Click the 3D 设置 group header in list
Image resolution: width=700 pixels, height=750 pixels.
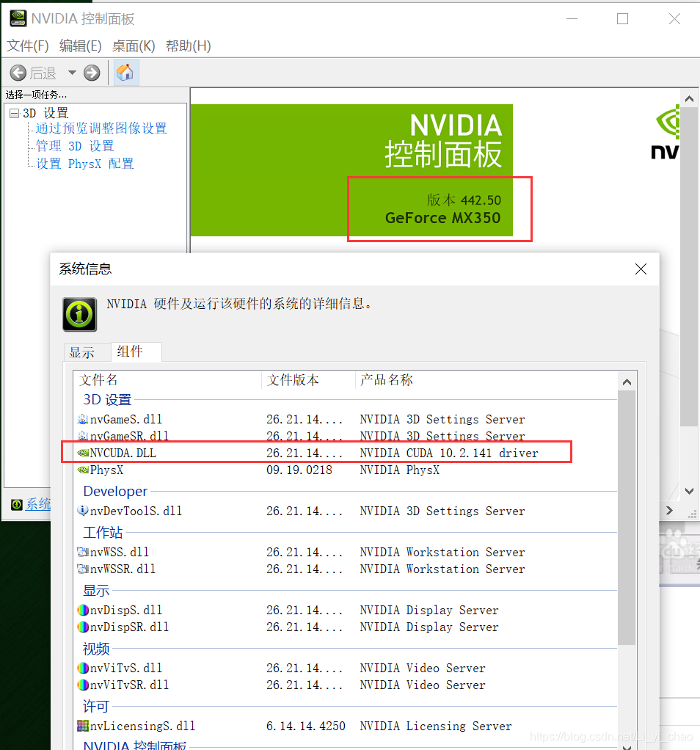pos(108,400)
